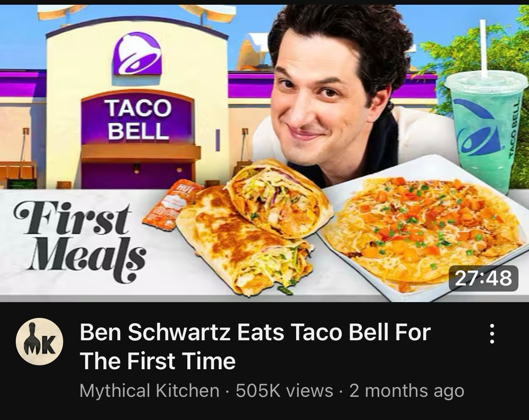Open video titled Ben Schwartz Eats Taco Bell

[255, 346]
